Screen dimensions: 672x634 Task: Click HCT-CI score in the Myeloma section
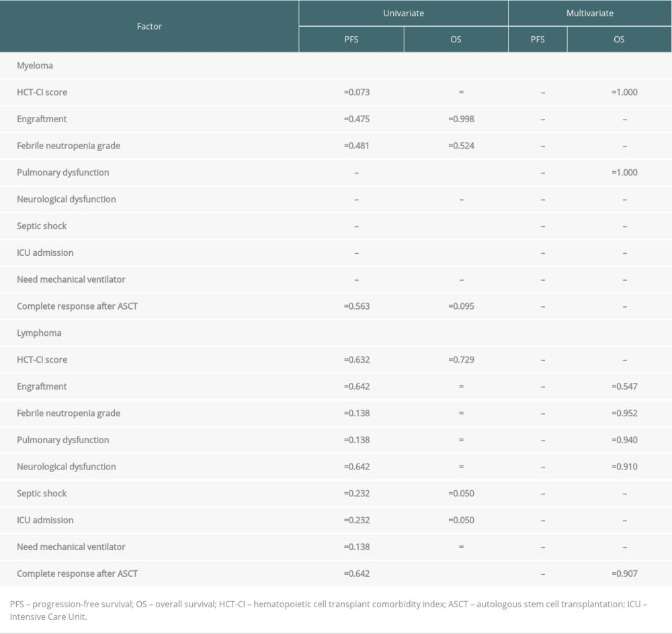point(42,92)
